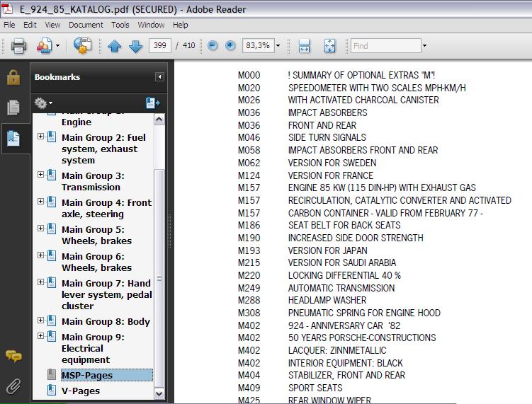Image resolution: width=532 pixels, height=404 pixels.
Task: Click the M046 SIDE TURN SIGNALS line
Action: [x=302, y=137]
